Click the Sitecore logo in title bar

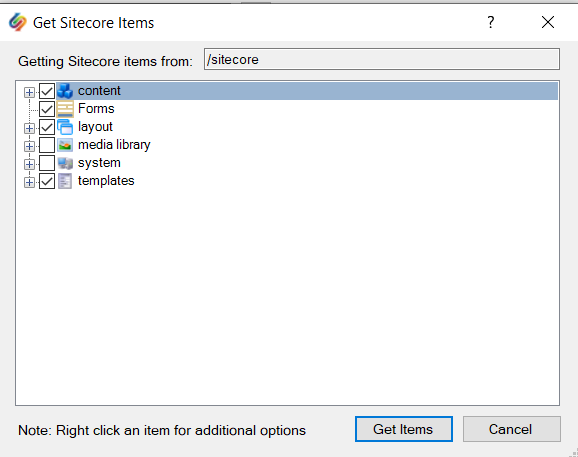(x=17, y=22)
